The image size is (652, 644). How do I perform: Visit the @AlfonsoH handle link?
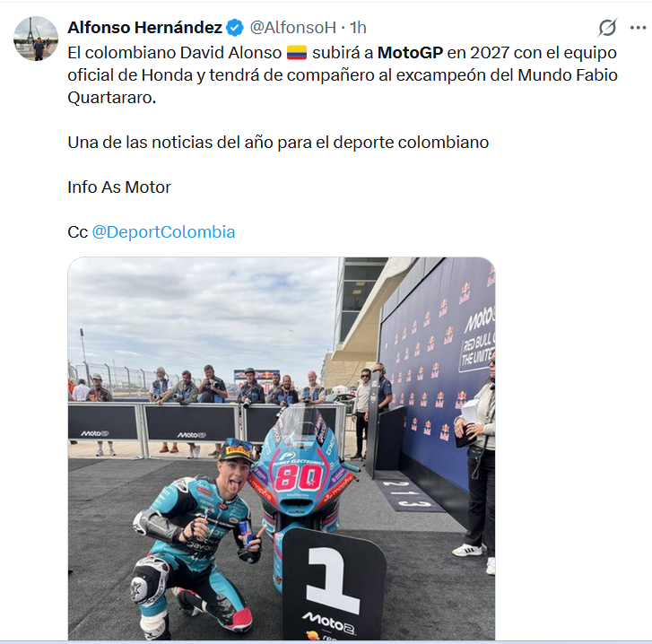point(292,28)
